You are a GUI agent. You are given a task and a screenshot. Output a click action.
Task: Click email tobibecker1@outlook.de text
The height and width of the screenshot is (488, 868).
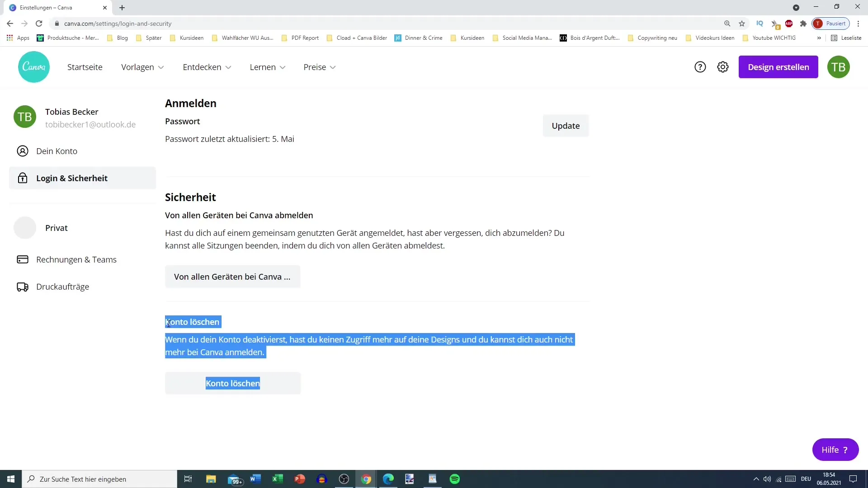coord(90,124)
